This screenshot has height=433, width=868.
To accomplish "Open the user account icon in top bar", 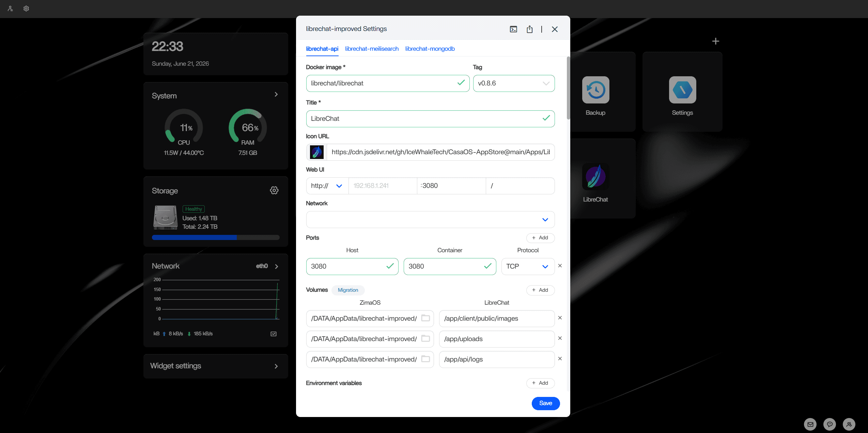I will [x=10, y=9].
